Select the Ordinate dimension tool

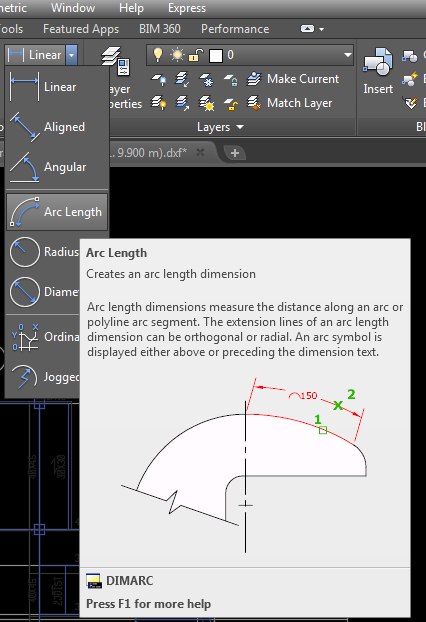[x=43, y=337]
